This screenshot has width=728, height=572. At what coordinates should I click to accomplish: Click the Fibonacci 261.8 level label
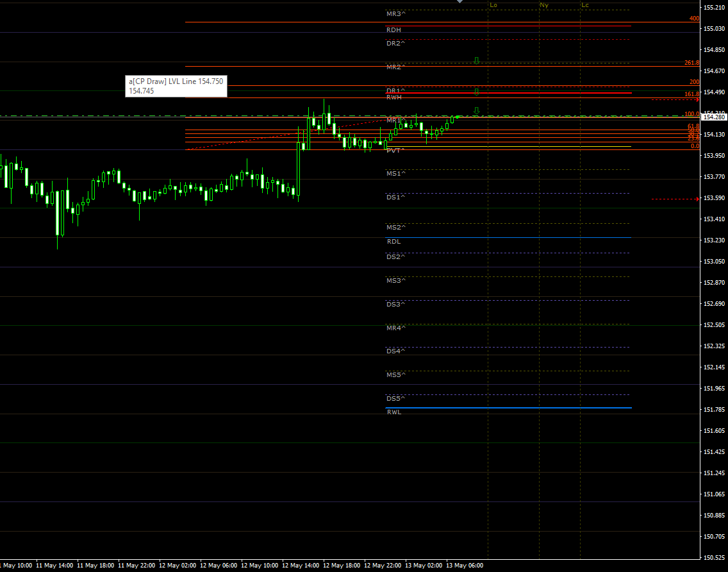pos(691,63)
